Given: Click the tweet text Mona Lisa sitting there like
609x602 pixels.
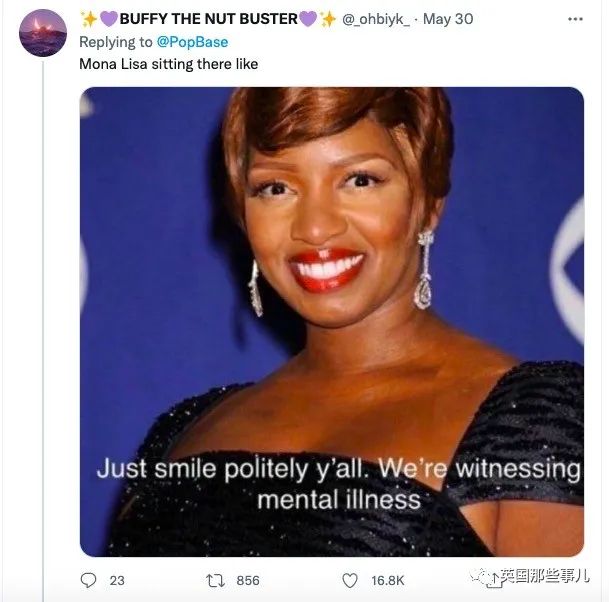Looking at the screenshot, I should click(x=169, y=64).
